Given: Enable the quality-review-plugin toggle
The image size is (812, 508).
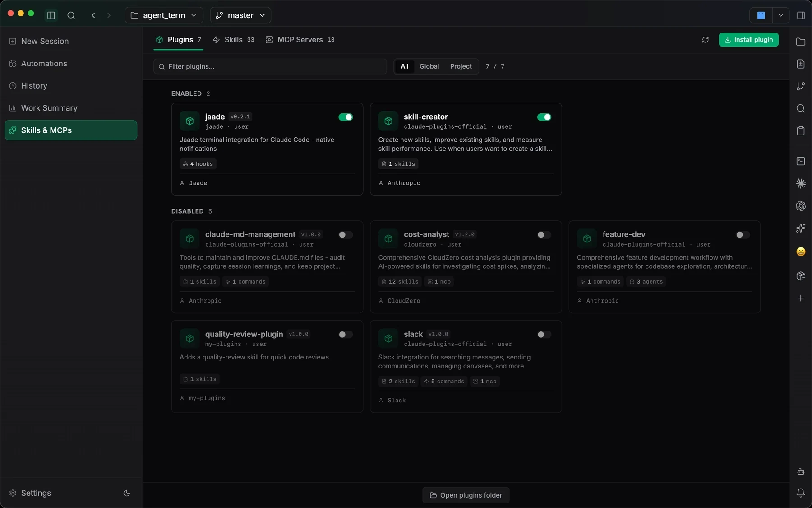Looking at the screenshot, I should (346, 335).
